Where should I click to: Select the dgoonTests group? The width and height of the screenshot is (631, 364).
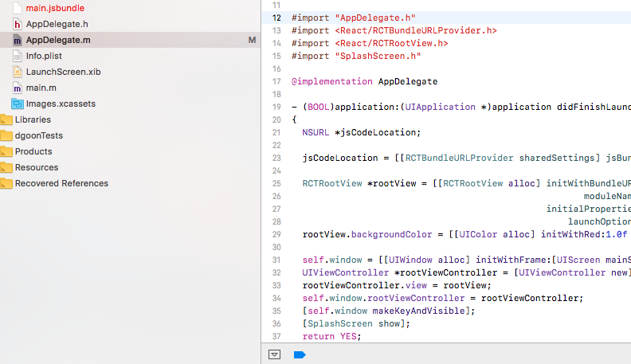39,135
